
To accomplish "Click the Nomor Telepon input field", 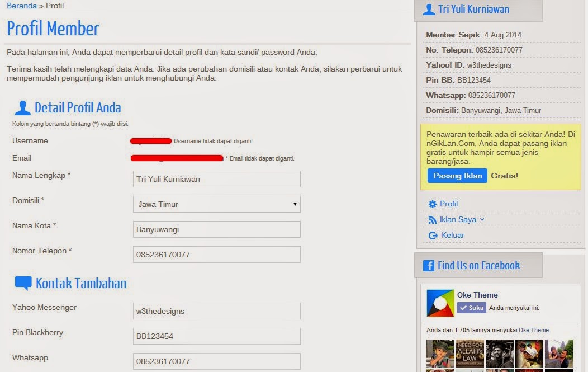I will 217,255.
